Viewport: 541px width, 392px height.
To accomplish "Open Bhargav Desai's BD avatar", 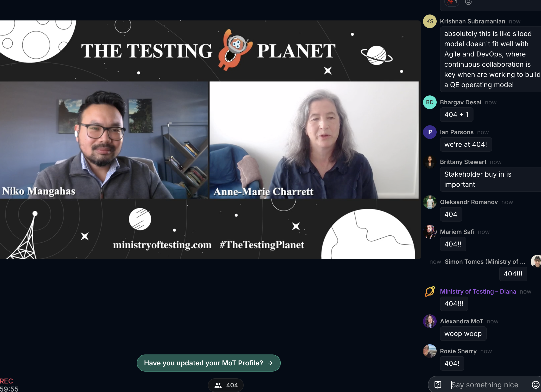I will pos(430,102).
